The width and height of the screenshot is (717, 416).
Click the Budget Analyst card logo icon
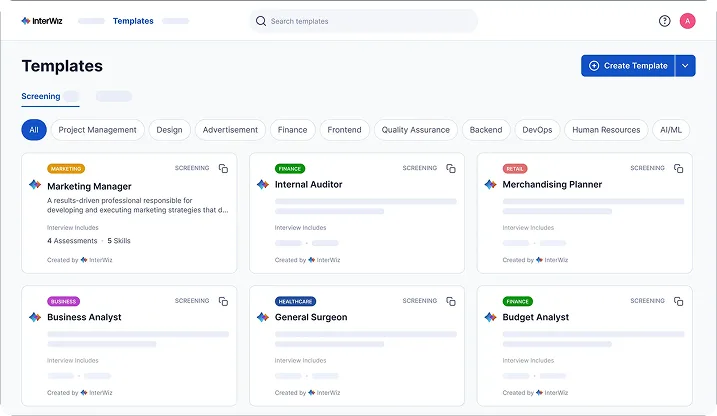coord(490,317)
